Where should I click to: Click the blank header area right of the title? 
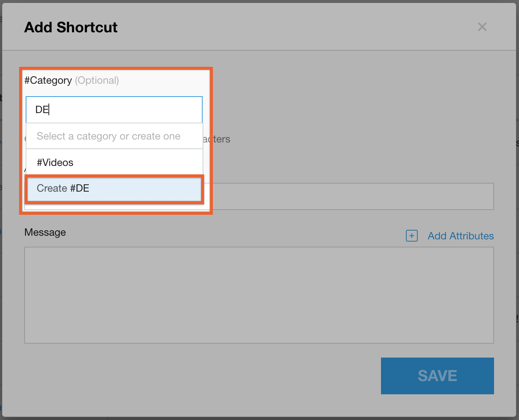[x=294, y=27]
